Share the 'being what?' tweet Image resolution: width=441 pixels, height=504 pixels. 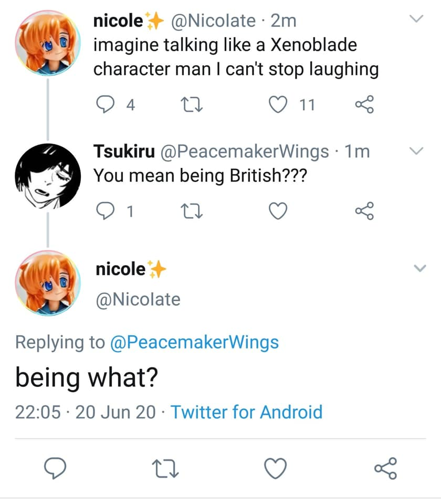tap(386, 467)
